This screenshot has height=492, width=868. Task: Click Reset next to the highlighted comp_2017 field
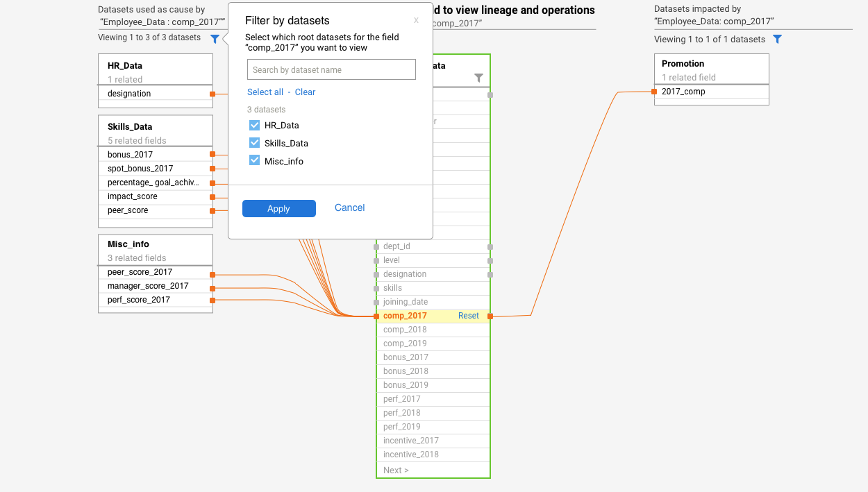[468, 316]
